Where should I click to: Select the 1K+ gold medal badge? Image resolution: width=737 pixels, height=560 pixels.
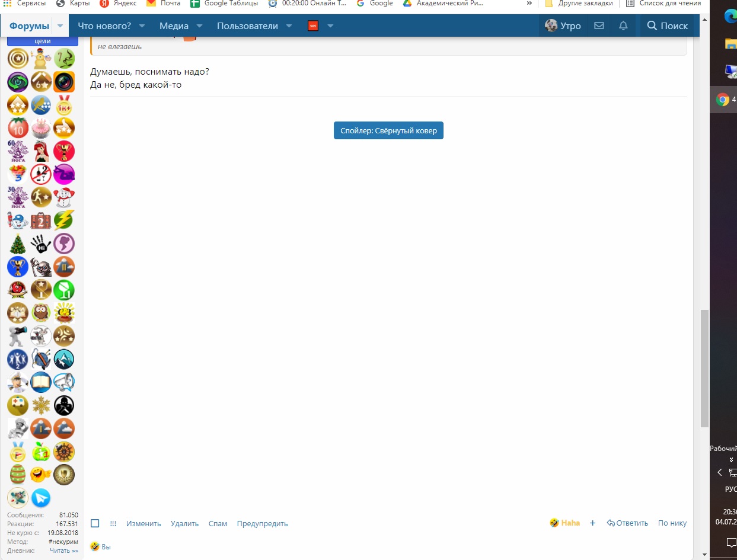pos(64,105)
